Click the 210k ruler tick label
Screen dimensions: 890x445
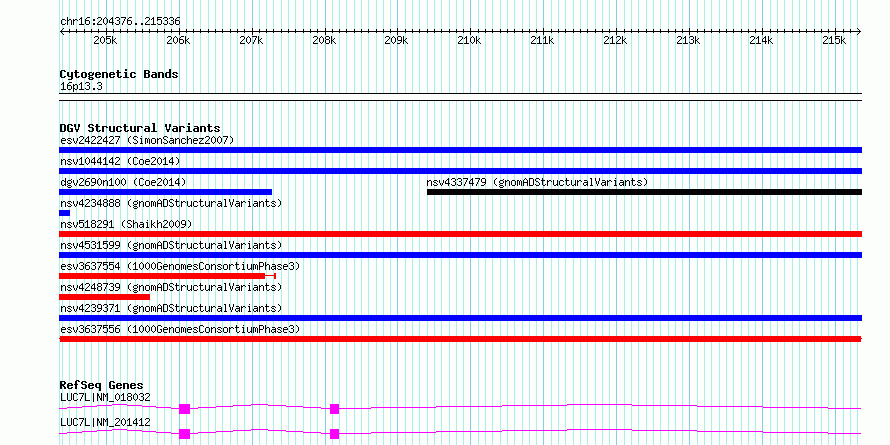[470, 41]
